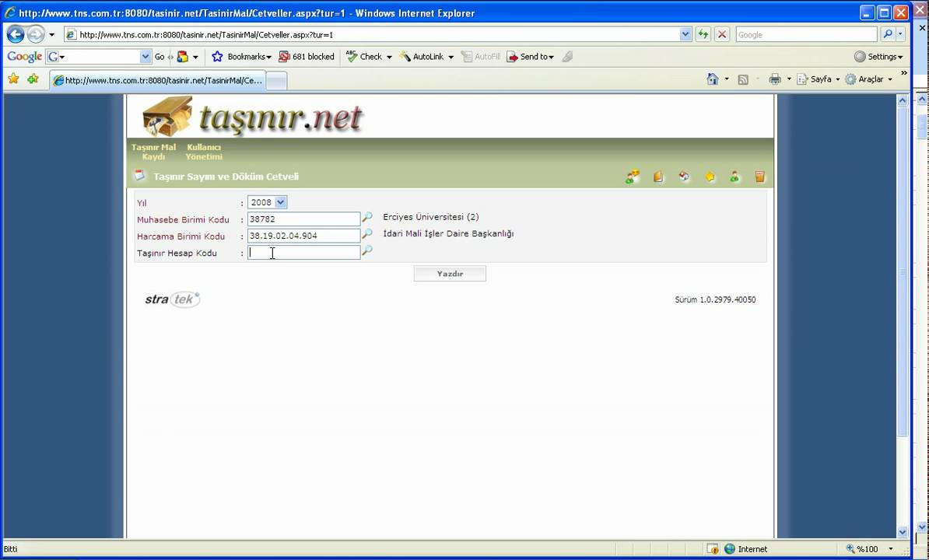
Task: Click the highlighter pen toolbar icon
Action: [567, 56]
